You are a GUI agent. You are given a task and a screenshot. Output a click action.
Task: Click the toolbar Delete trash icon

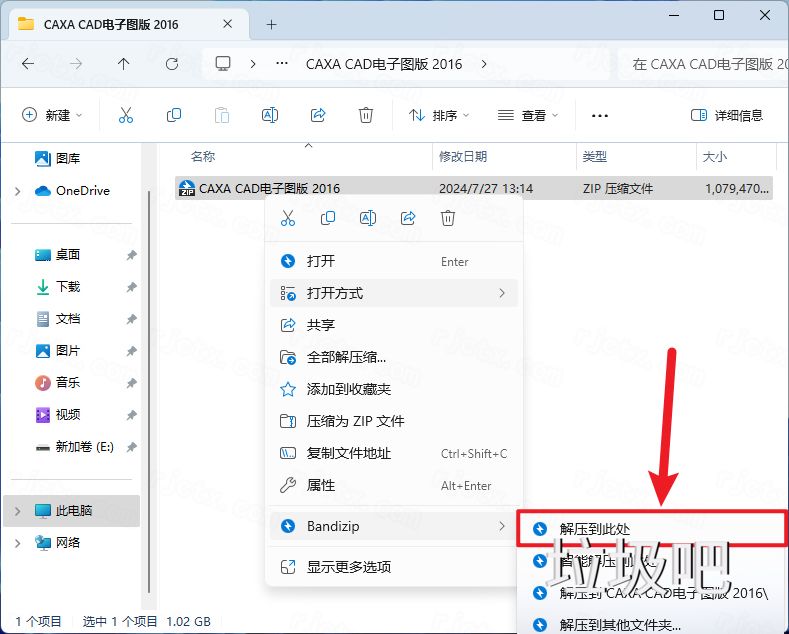point(366,115)
